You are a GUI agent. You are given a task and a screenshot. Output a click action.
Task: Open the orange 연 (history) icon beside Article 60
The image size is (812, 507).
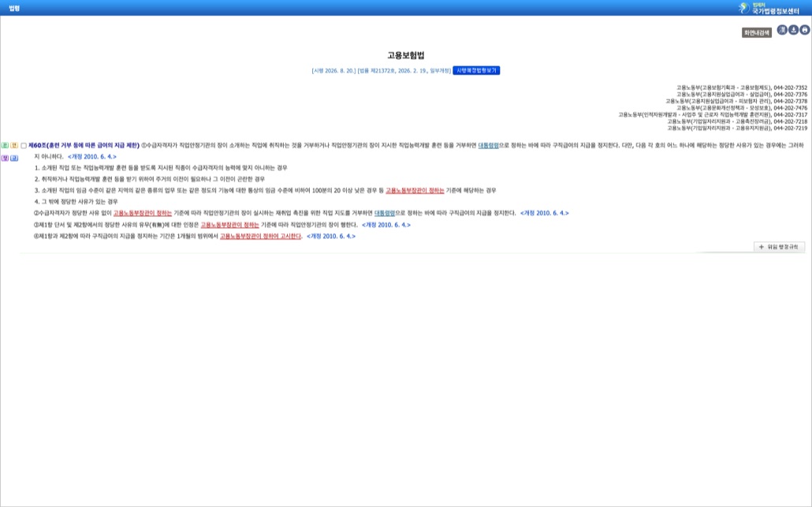click(x=14, y=146)
